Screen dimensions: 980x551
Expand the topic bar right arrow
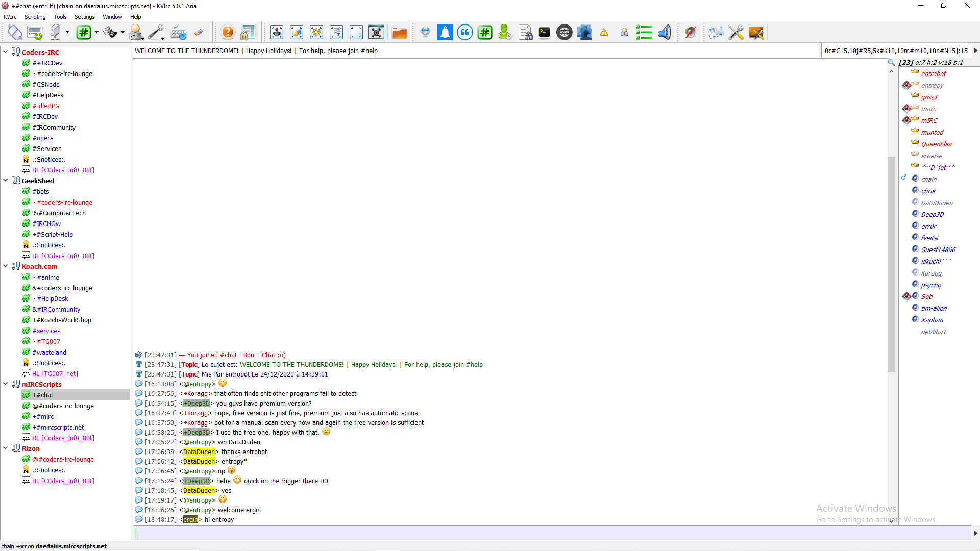tap(975, 51)
